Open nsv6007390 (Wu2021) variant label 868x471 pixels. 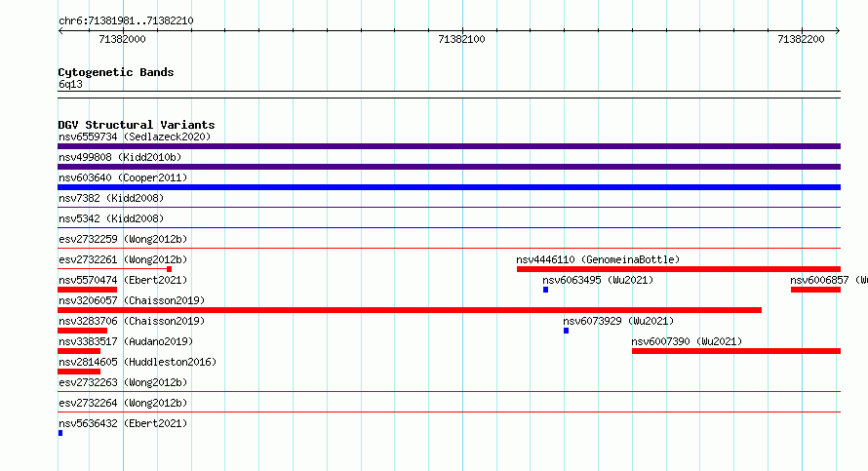point(687,341)
